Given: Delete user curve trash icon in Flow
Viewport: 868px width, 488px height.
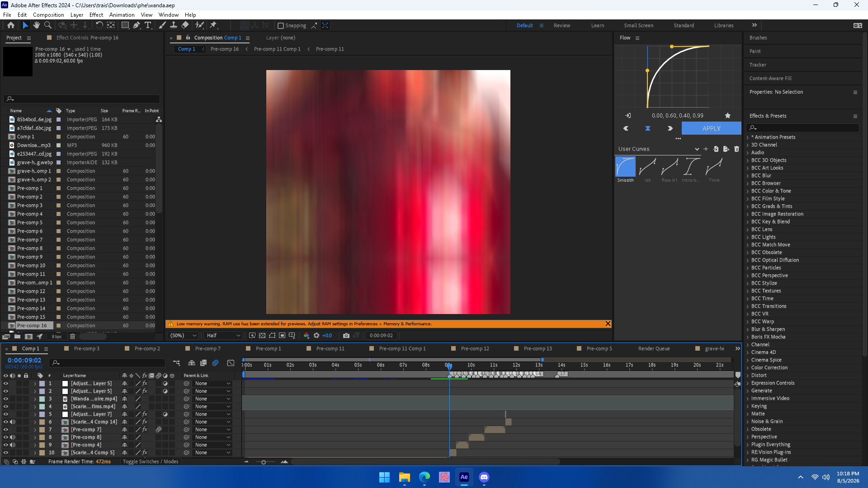Looking at the screenshot, I should pyautogui.click(x=736, y=149).
